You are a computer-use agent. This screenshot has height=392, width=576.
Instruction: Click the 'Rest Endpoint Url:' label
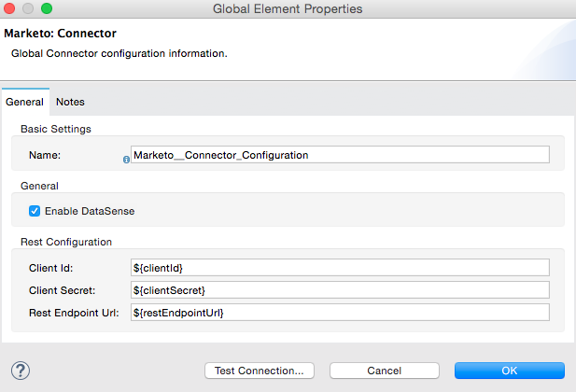[x=74, y=313]
